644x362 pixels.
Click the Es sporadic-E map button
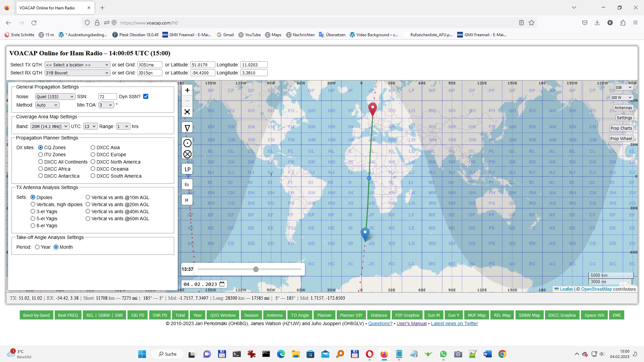(x=187, y=184)
